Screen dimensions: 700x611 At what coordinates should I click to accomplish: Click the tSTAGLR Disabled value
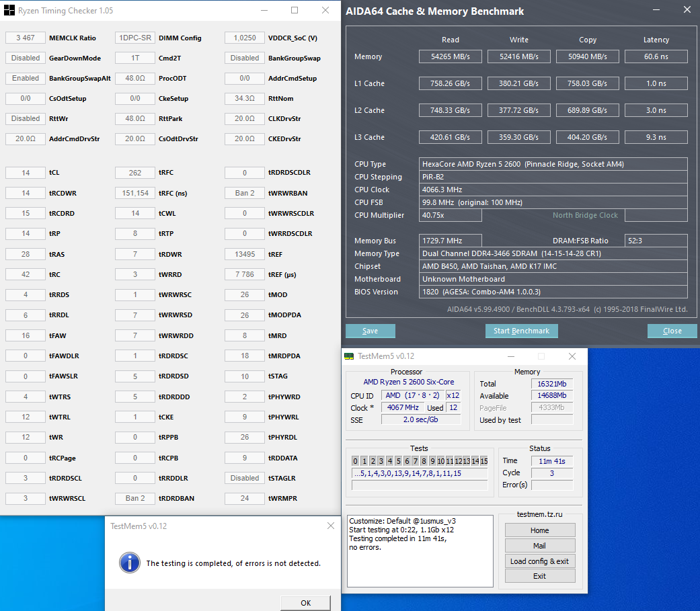(x=245, y=478)
